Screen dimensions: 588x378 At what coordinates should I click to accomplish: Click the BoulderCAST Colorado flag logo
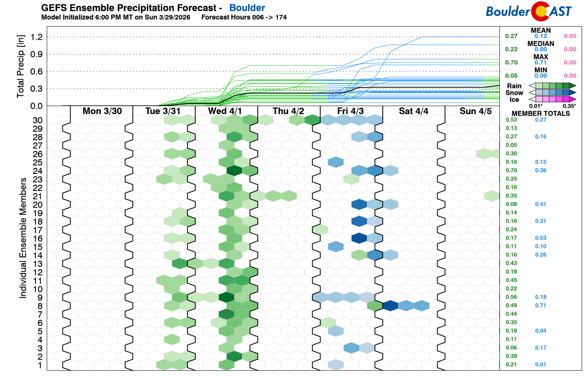540,11
